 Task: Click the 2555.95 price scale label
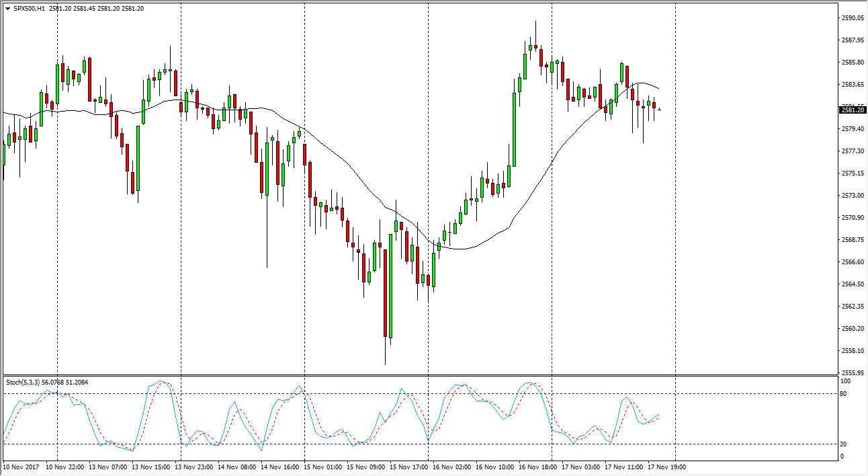coord(852,373)
